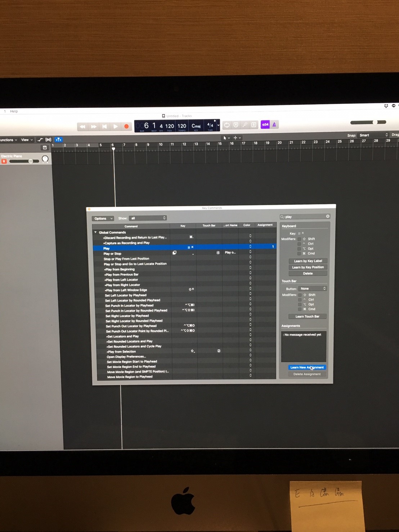Toggle the purple Metronome button

[274, 125]
